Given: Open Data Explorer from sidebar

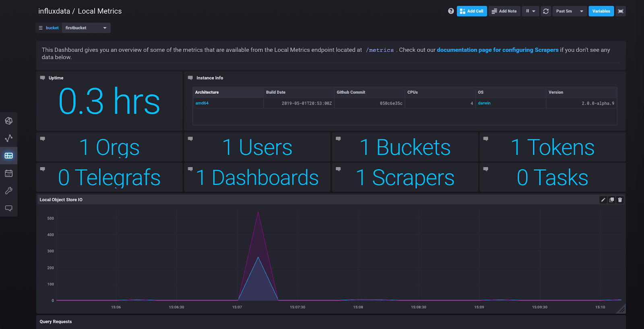Looking at the screenshot, I should point(8,138).
